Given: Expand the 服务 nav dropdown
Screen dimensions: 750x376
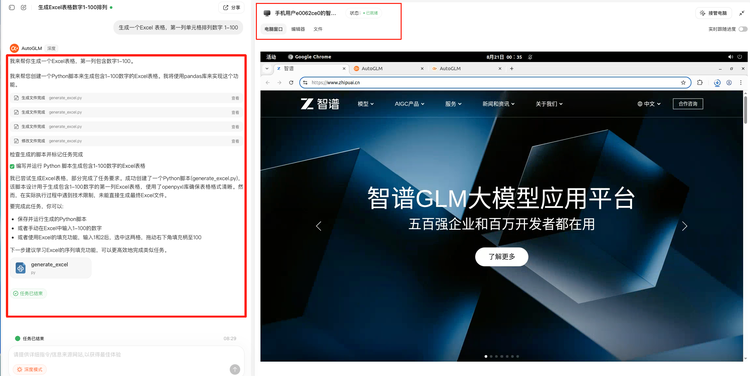Looking at the screenshot, I should pos(453,104).
